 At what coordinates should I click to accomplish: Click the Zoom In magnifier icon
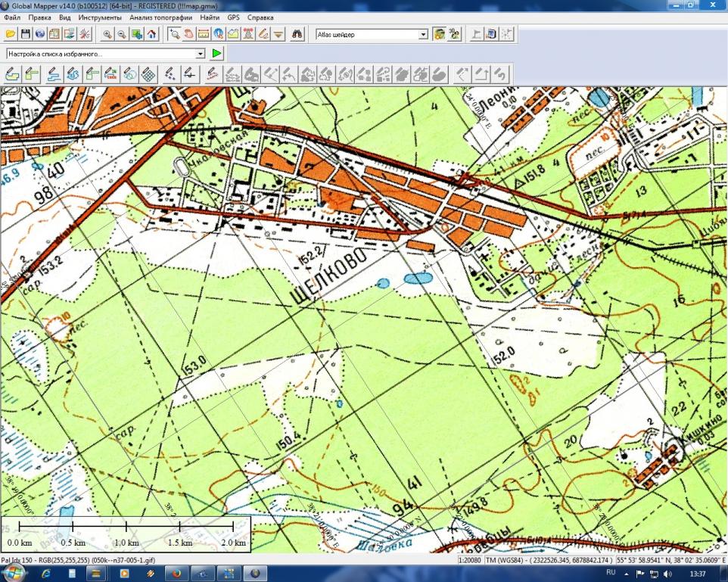(108, 34)
